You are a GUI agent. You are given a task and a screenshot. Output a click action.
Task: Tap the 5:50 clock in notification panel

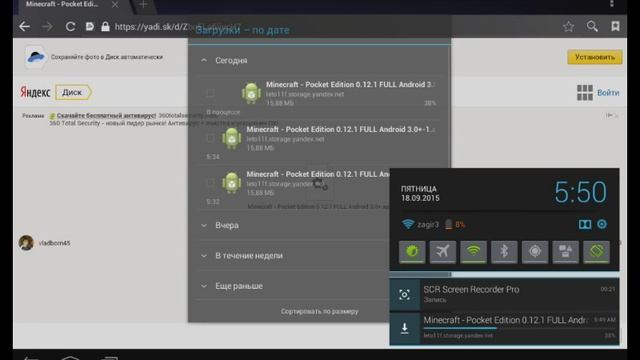tap(580, 192)
